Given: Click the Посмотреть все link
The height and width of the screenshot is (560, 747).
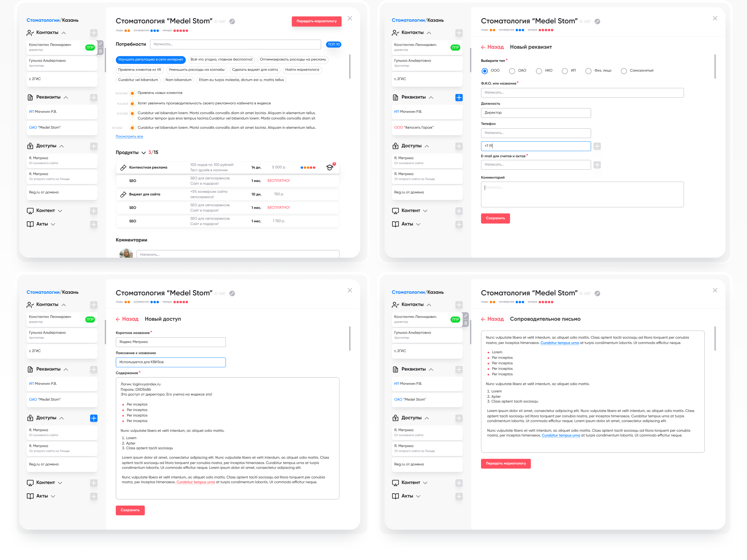Looking at the screenshot, I should click(129, 137).
